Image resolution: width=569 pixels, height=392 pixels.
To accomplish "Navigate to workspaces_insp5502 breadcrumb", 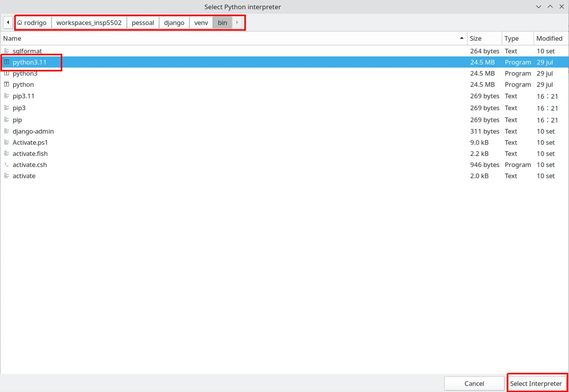I will coord(89,23).
